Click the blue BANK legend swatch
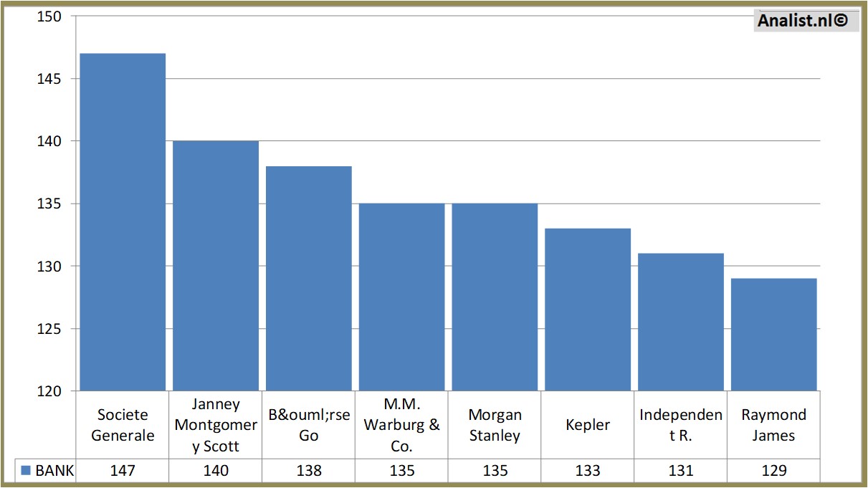The height and width of the screenshot is (488, 868). (26, 471)
